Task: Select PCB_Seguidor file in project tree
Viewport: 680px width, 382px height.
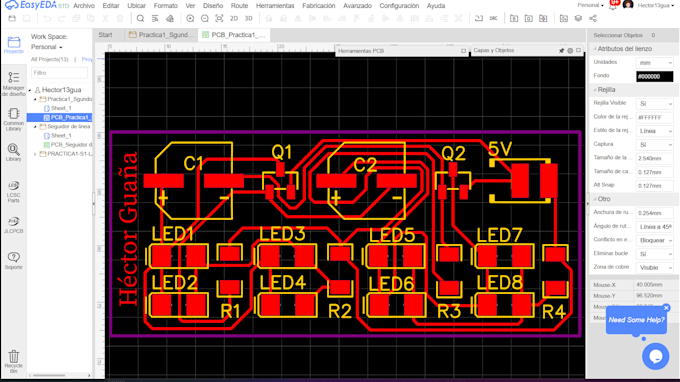Action: (x=68, y=145)
